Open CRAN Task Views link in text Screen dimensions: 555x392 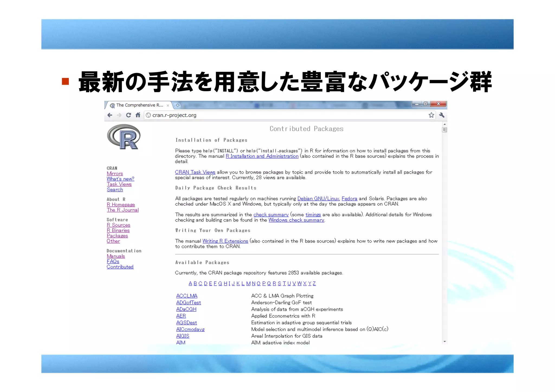click(195, 172)
